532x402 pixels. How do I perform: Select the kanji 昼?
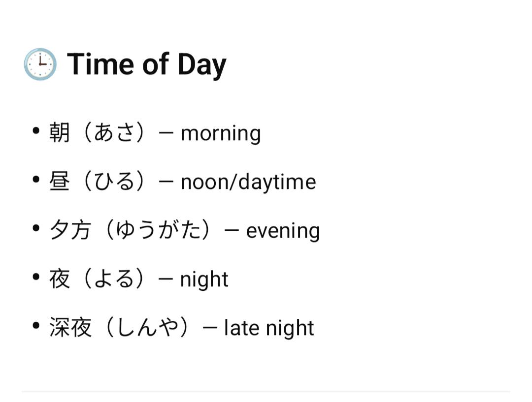point(60,182)
